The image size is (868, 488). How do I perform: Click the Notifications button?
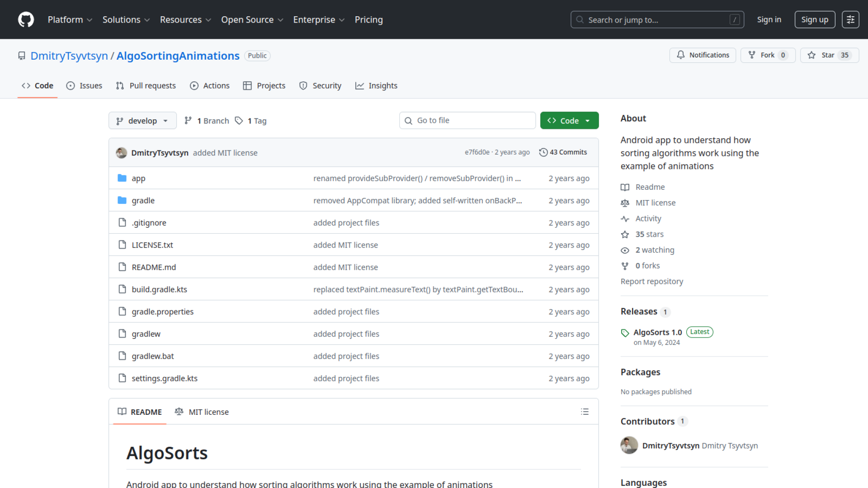coord(703,55)
